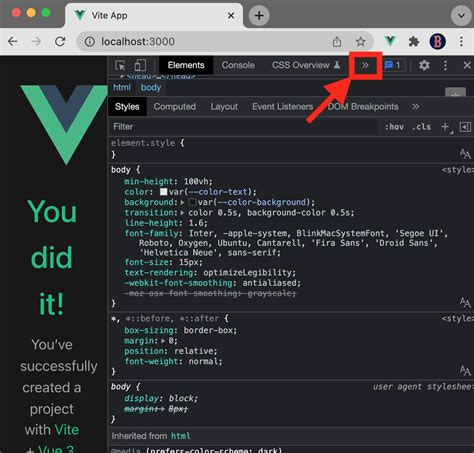Open the Vue devtools extension icon
474x453 pixels.
tap(390, 41)
